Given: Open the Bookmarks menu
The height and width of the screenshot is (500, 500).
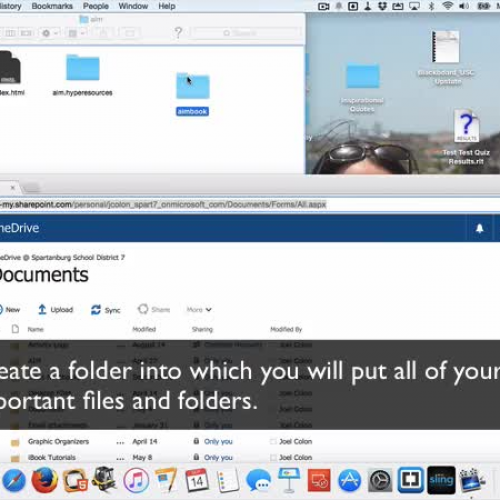Looking at the screenshot, I should [x=52, y=6].
